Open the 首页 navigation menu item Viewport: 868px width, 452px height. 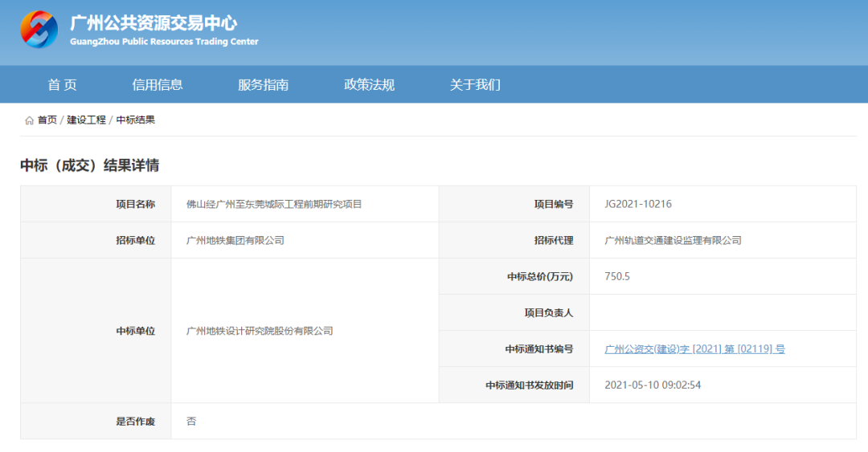click(62, 84)
